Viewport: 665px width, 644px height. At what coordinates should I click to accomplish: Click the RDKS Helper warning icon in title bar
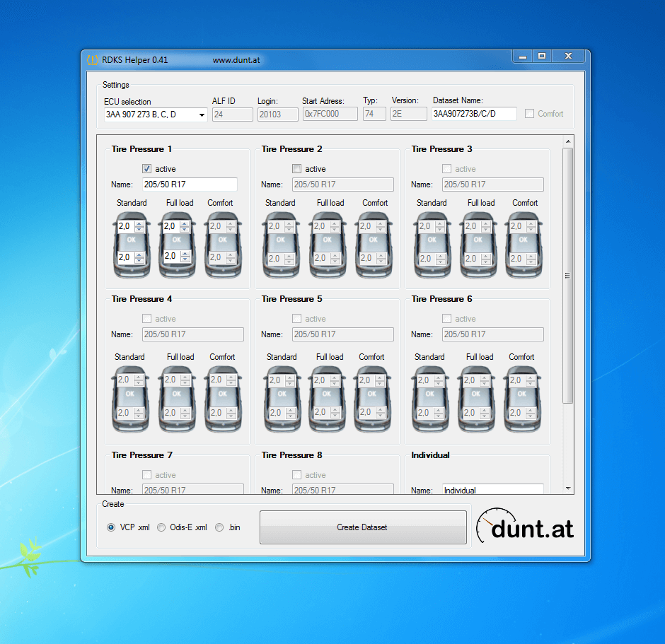click(x=93, y=60)
